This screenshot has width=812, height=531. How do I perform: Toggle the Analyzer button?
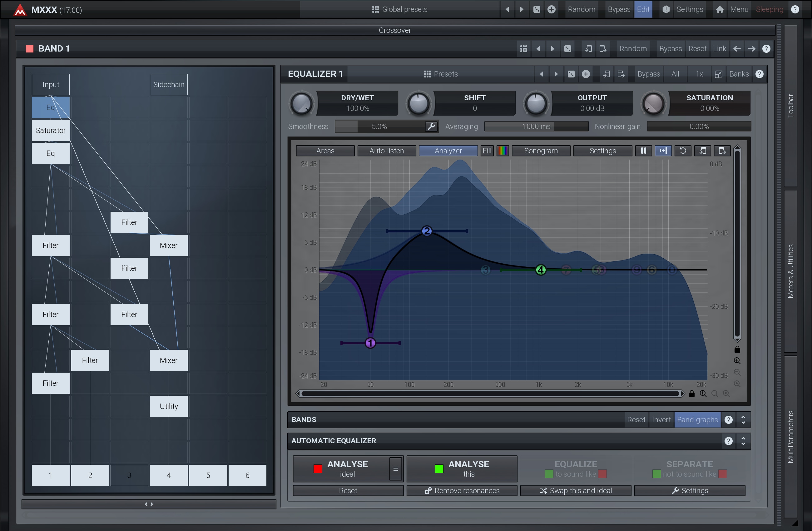click(448, 151)
